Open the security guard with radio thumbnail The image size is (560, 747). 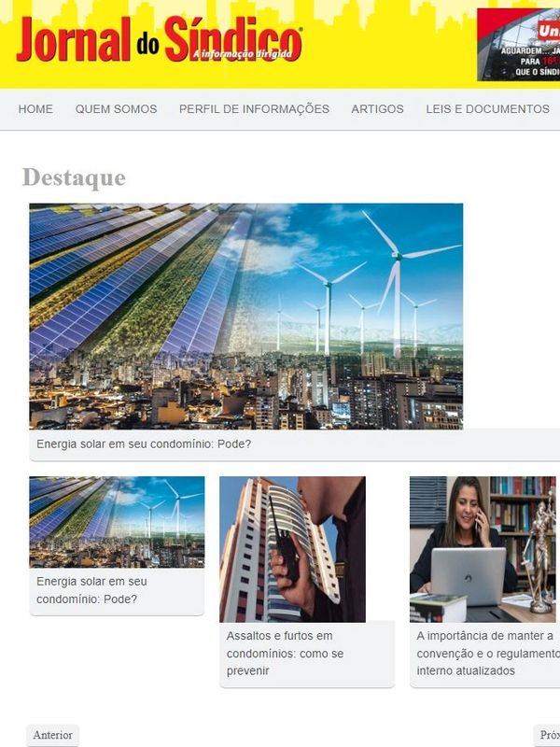[292, 549]
